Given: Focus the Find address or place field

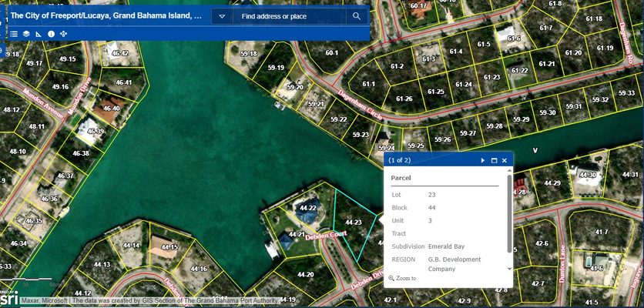Looking at the screenshot, I should coord(289,16).
